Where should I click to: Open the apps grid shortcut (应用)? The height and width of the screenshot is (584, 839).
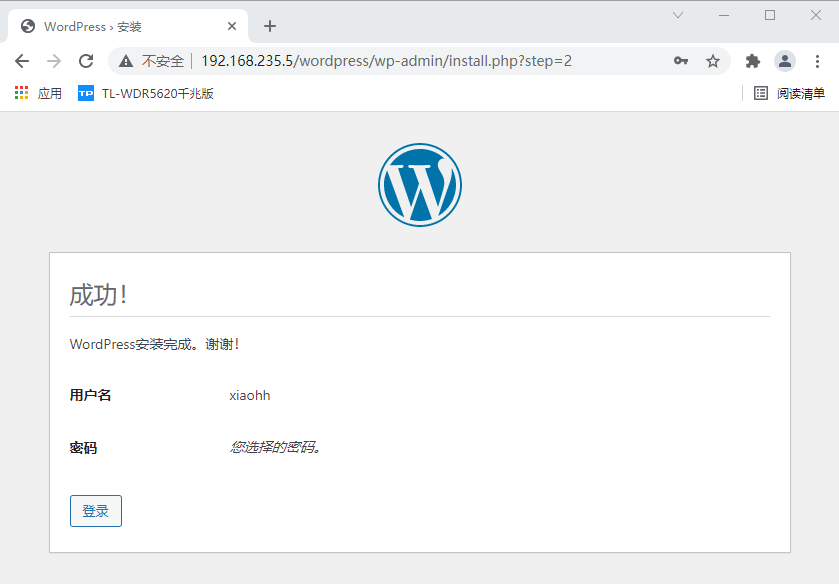pyautogui.click(x=38, y=93)
